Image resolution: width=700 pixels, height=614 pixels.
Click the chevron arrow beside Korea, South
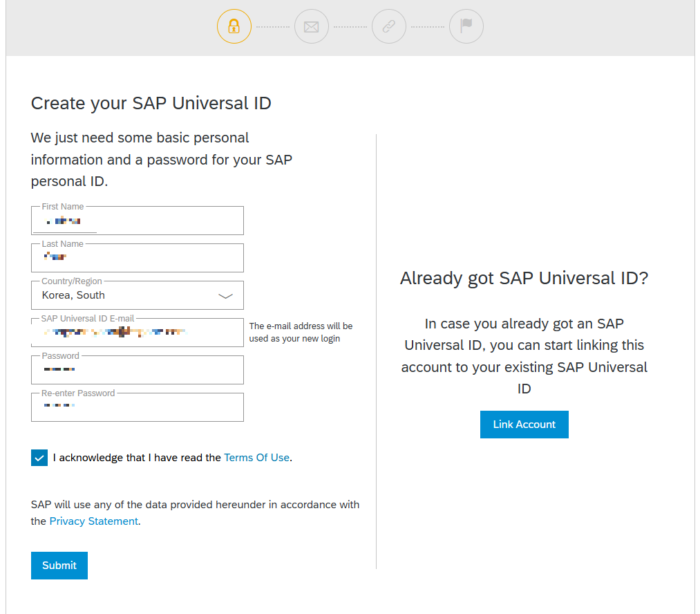pos(225,296)
